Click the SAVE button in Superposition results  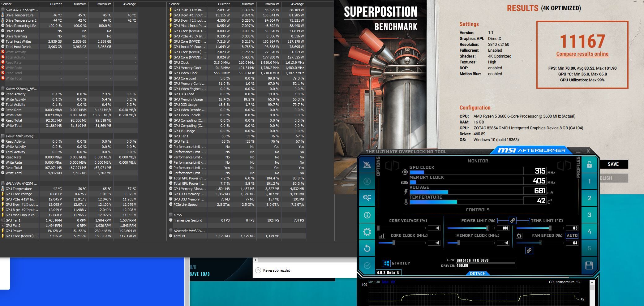click(x=613, y=164)
